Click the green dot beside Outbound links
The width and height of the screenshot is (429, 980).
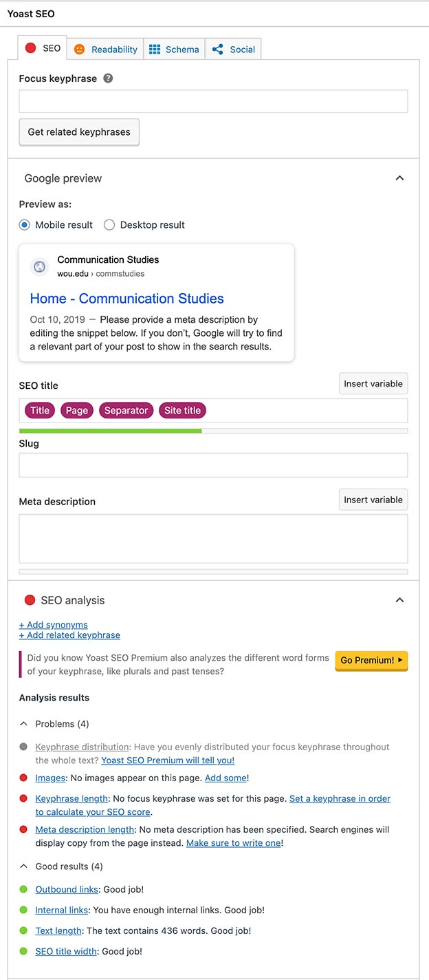point(23,889)
